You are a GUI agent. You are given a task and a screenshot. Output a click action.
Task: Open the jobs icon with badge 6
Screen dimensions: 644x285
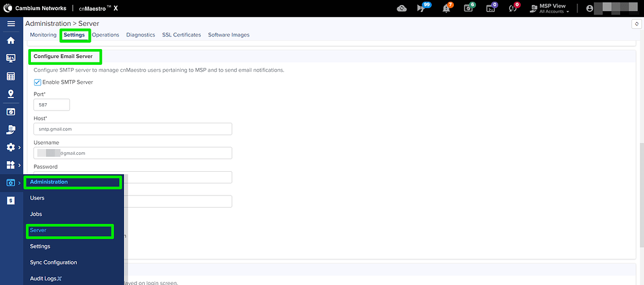click(x=468, y=8)
